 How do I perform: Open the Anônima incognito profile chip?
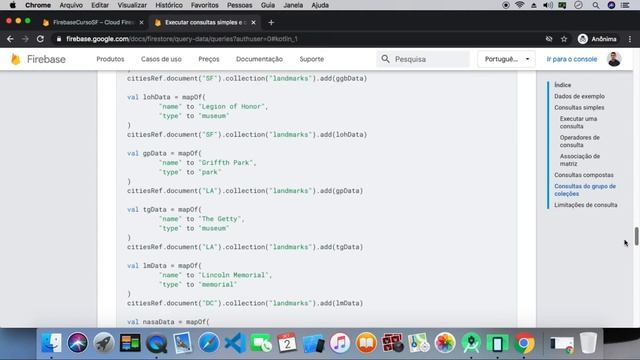[x=597, y=39]
